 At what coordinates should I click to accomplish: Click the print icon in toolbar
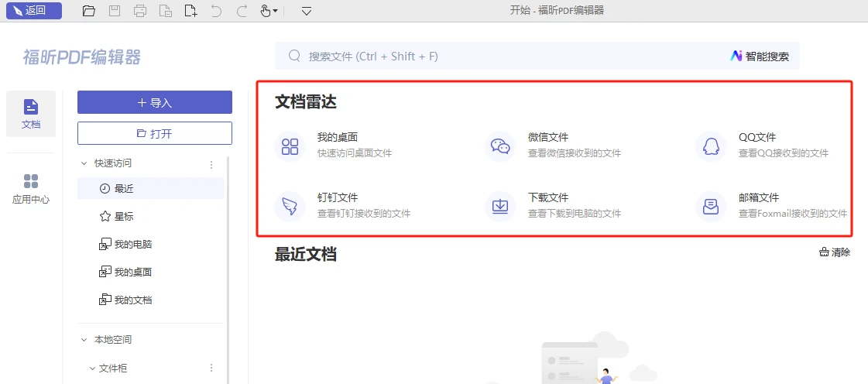[140, 11]
